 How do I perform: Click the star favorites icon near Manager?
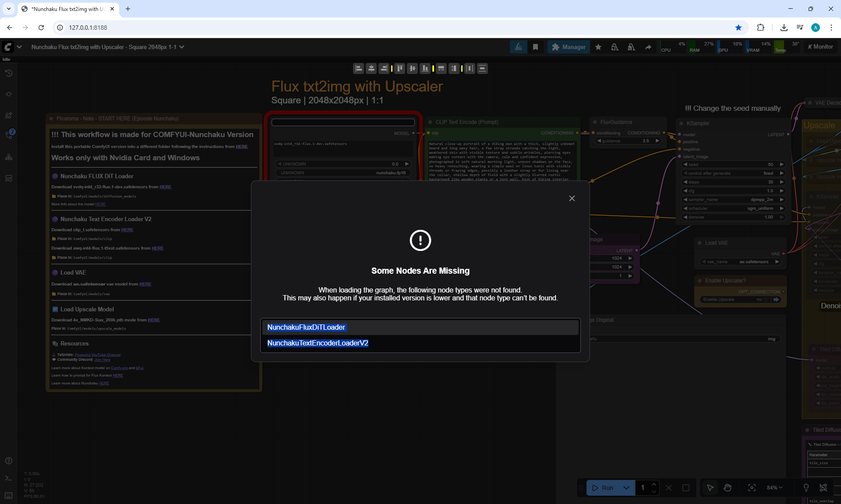598,47
